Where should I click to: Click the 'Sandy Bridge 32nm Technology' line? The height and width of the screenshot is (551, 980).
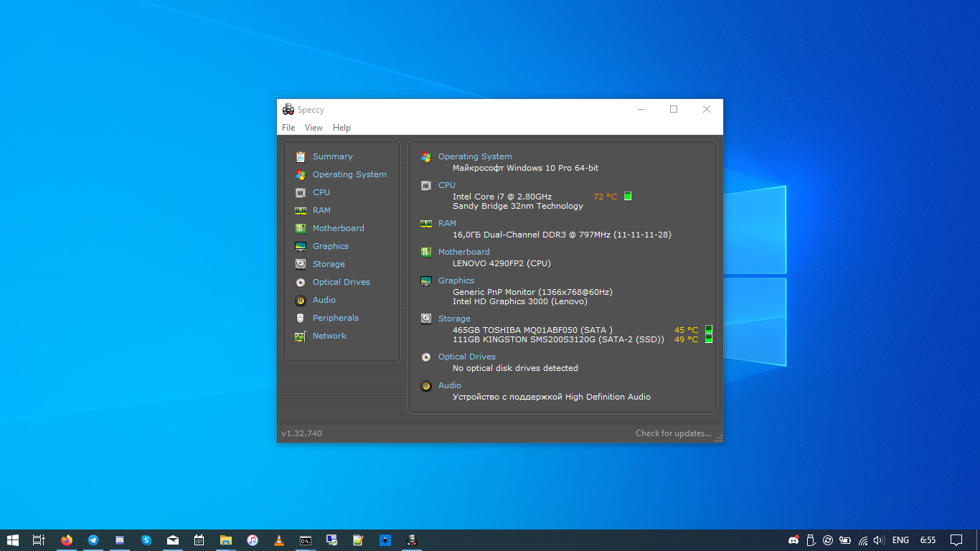(x=518, y=206)
